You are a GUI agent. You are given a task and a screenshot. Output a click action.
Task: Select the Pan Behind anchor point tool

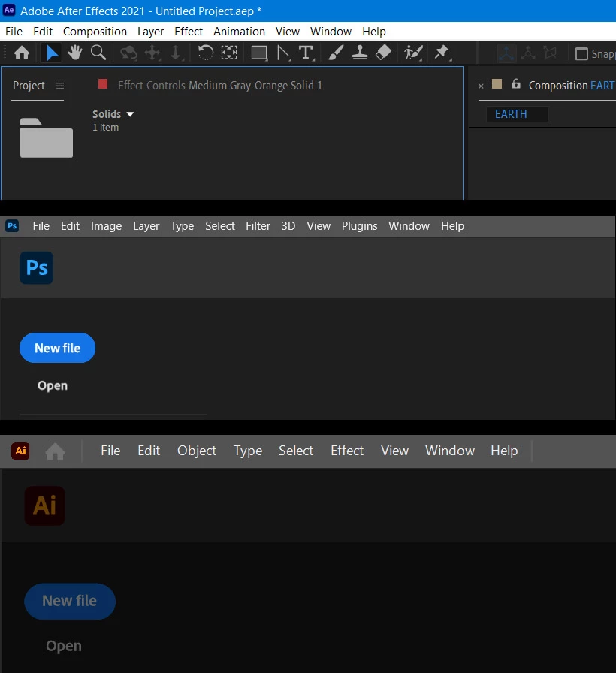pyautogui.click(x=229, y=53)
